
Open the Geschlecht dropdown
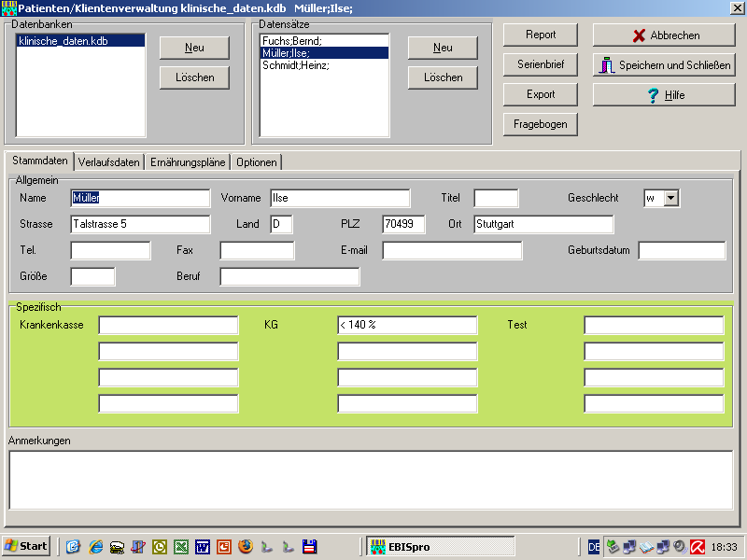coord(670,198)
